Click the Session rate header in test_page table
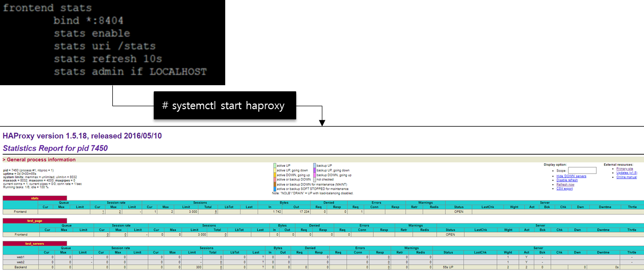This screenshot has width=644, height=275. click(121, 226)
